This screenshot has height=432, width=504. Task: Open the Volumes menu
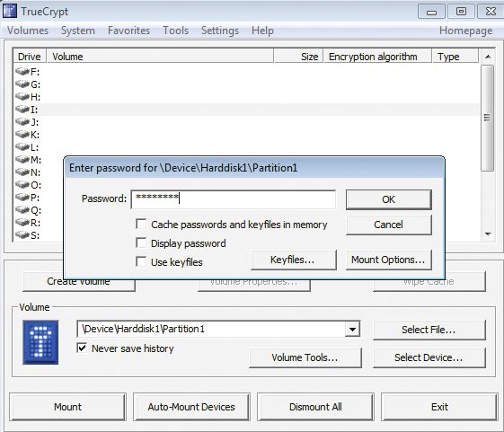click(x=28, y=31)
